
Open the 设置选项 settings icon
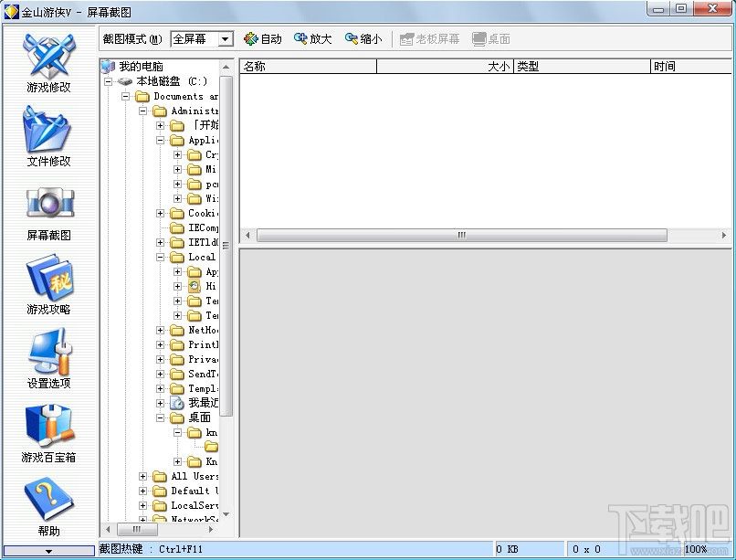48,353
